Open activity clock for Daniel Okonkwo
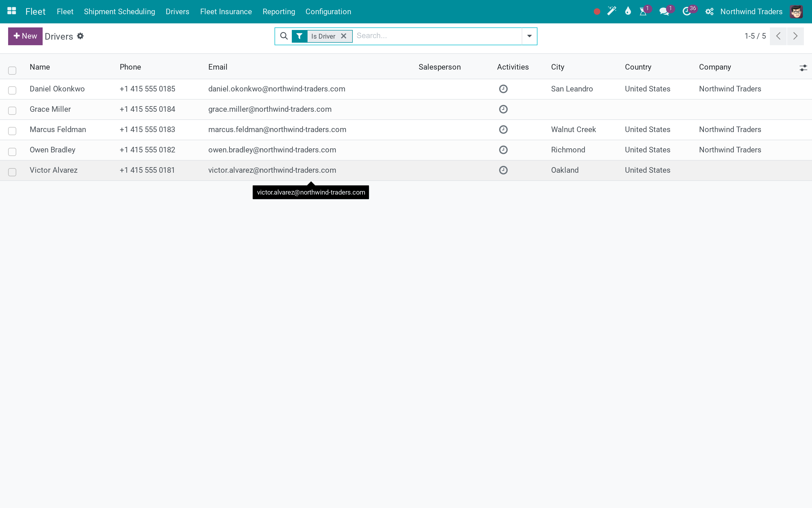This screenshot has width=812, height=508. pyautogui.click(x=503, y=89)
